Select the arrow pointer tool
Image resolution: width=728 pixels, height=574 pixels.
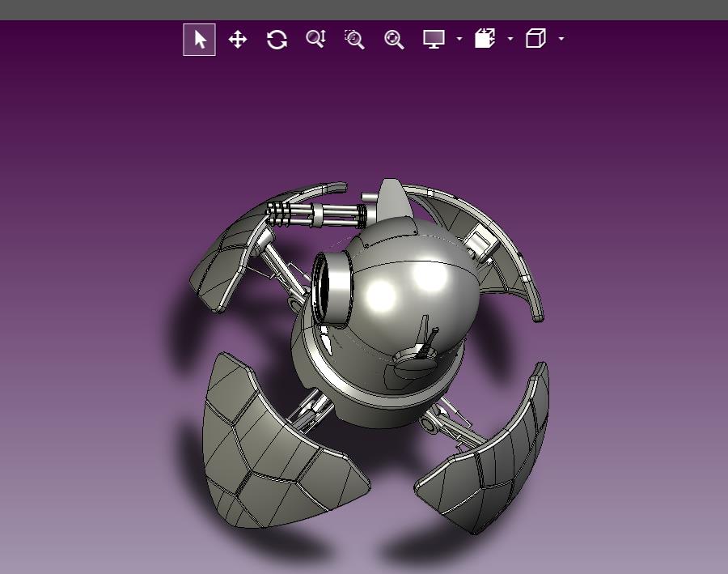coord(199,40)
